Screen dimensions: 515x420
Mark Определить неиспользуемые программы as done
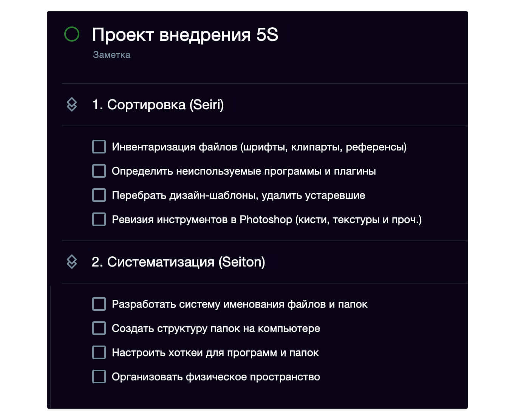point(99,171)
